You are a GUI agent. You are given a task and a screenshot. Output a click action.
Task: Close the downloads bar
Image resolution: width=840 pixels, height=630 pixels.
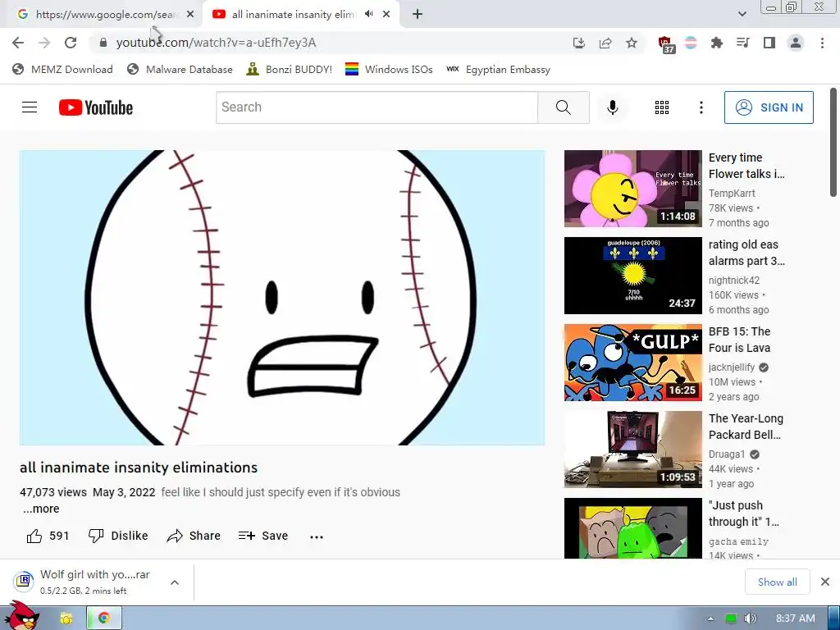pos(825,582)
